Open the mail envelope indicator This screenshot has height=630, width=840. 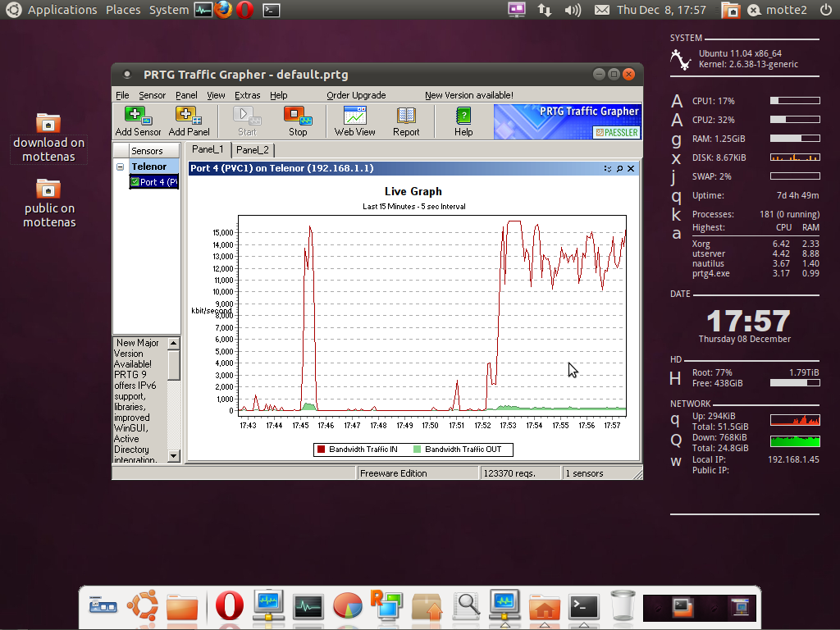point(601,10)
